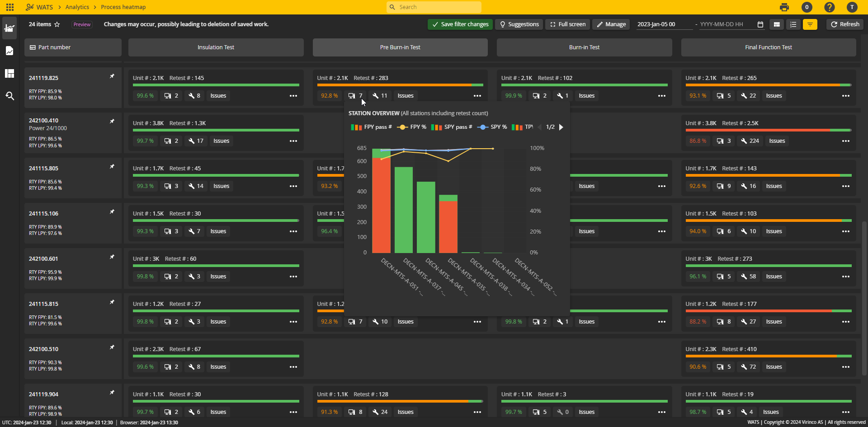Toggle the pin on part 241119.825
The width and height of the screenshot is (868, 427).
point(112,76)
